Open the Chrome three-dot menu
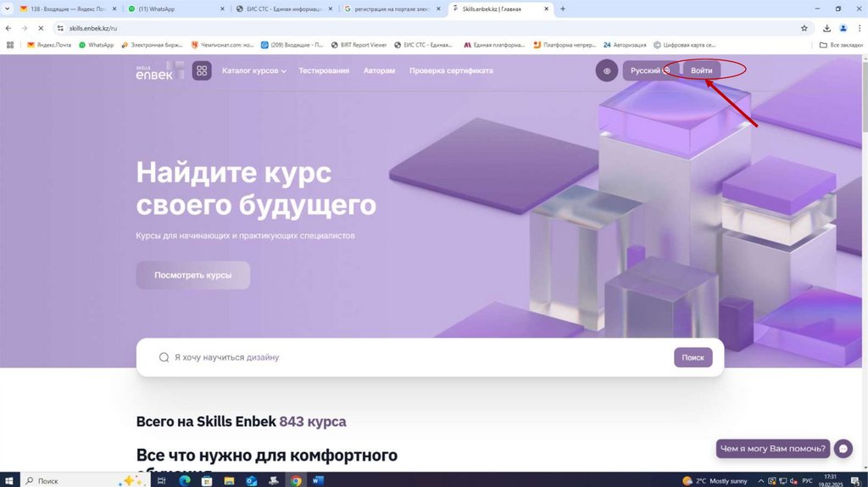The image size is (868, 487). coord(860,28)
